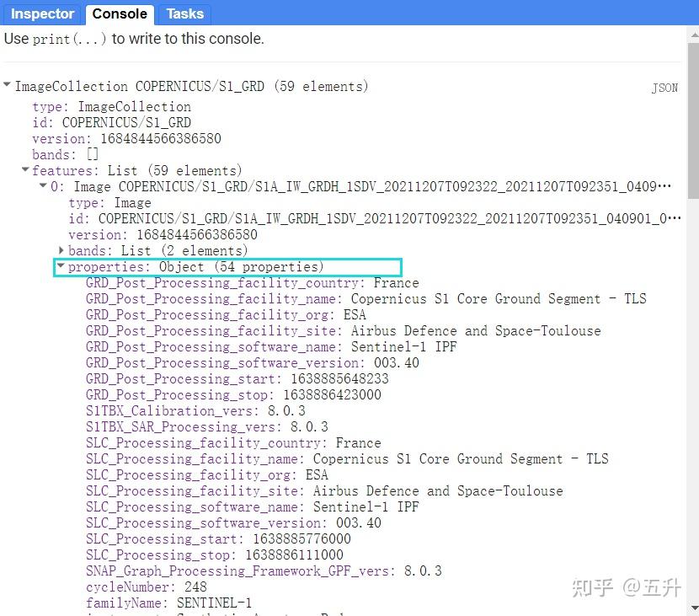Click cycleNumber: 248

tap(147, 587)
